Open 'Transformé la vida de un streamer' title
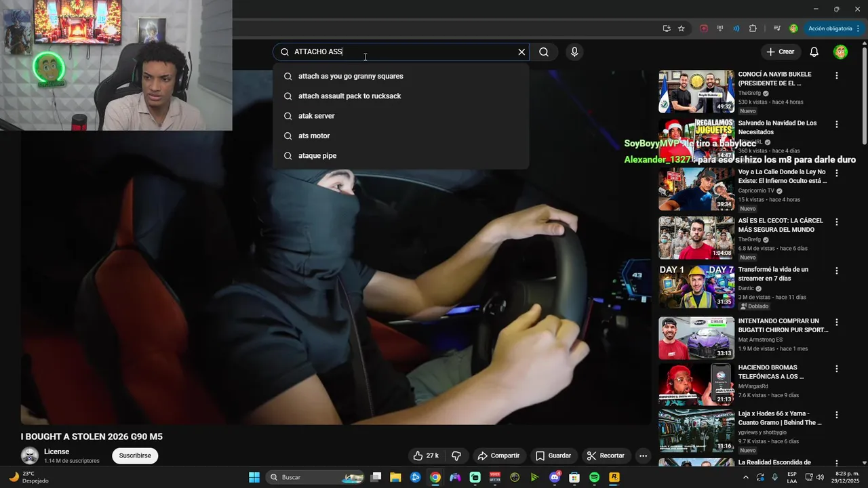The height and width of the screenshot is (488, 868). click(773, 274)
